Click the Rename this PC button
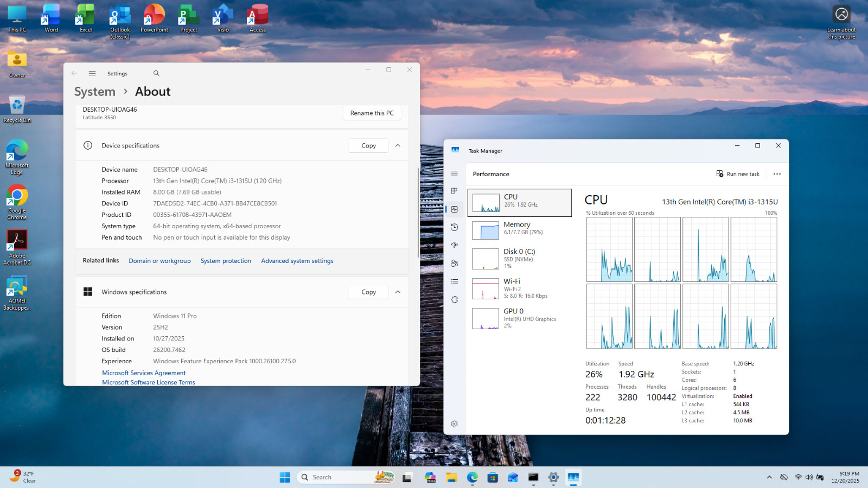The height and width of the screenshot is (488, 868). pyautogui.click(x=372, y=113)
